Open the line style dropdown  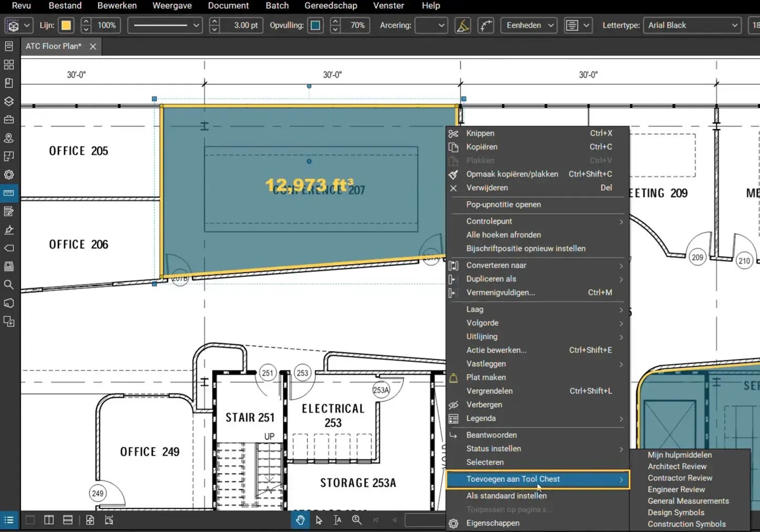[165, 25]
